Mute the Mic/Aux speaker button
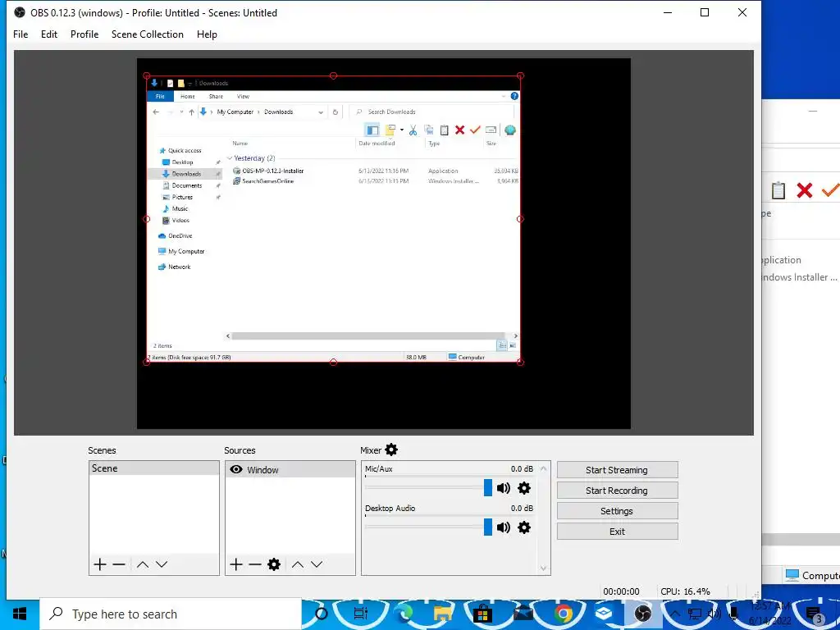Screen dimensions: 840x630 pyautogui.click(x=503, y=488)
